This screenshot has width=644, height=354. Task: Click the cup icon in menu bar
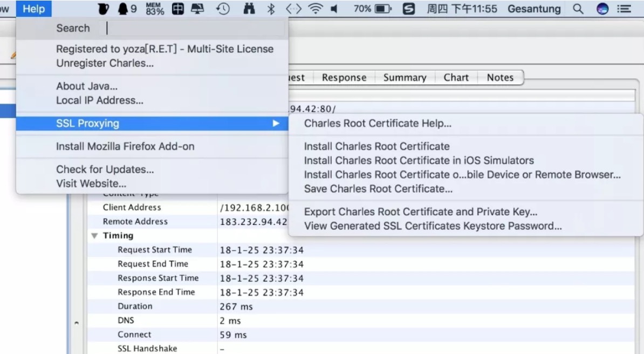coord(103,9)
